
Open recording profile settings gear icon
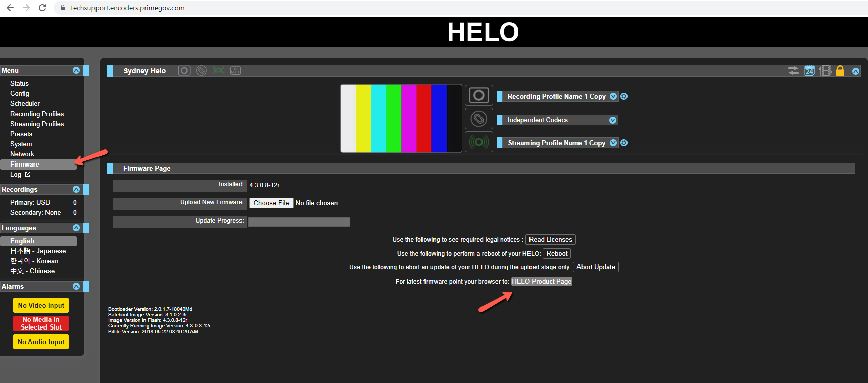coord(624,96)
